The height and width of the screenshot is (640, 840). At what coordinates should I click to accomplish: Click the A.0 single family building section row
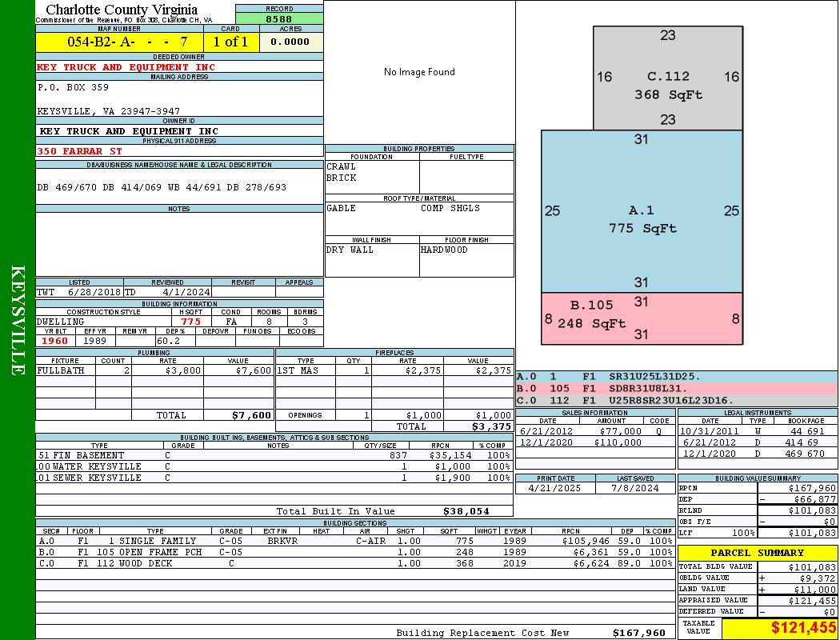pyautogui.click(x=355, y=541)
